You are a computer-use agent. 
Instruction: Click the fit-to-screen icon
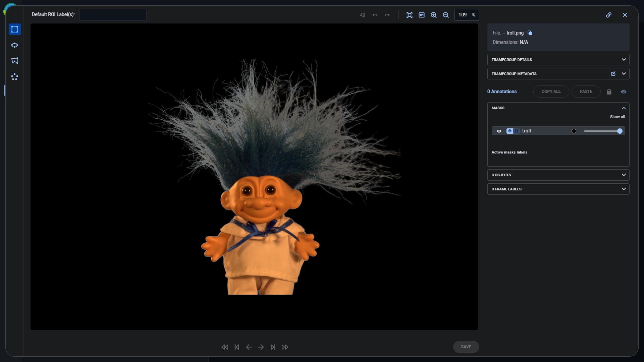[x=409, y=15]
